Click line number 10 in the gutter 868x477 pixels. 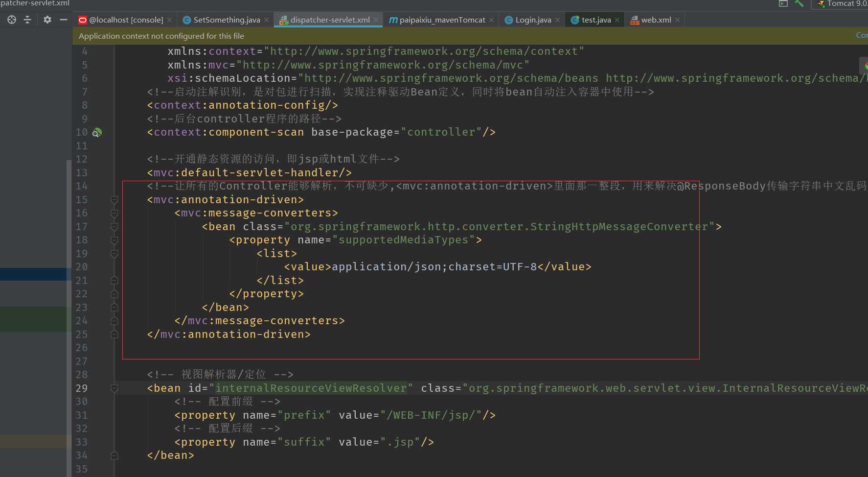point(81,132)
